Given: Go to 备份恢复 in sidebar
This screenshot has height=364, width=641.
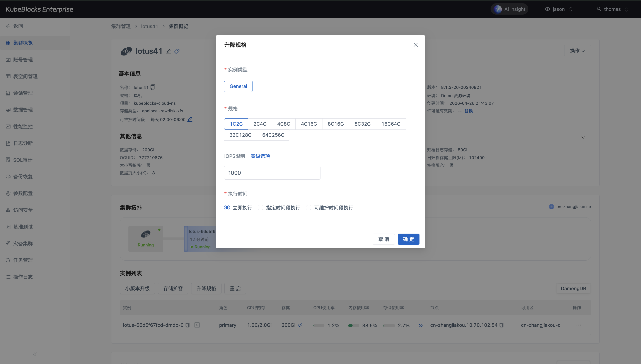Looking at the screenshot, I should 23,177.
